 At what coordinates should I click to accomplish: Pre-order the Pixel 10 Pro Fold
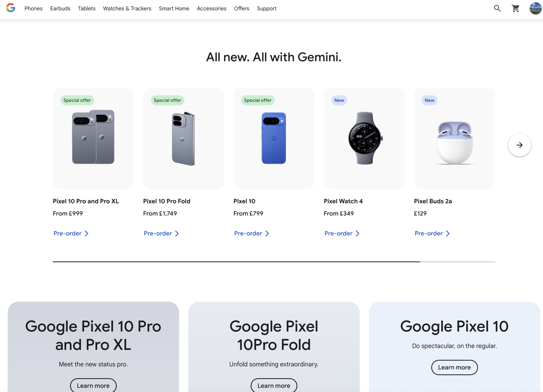click(x=161, y=233)
